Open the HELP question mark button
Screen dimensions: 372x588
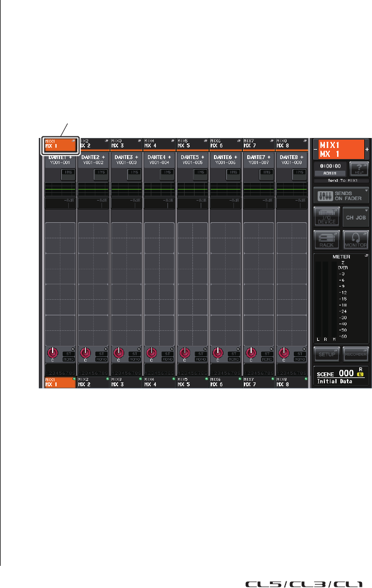(x=359, y=168)
